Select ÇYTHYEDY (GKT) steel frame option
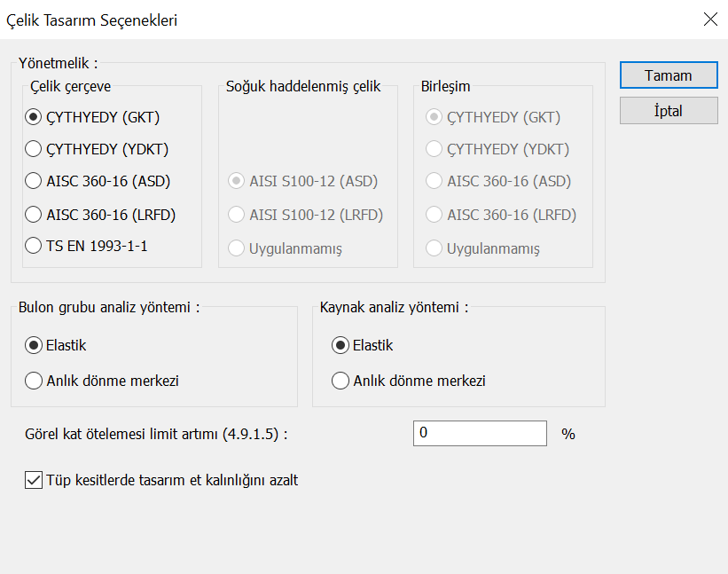This screenshot has width=728, height=574. pyautogui.click(x=35, y=116)
